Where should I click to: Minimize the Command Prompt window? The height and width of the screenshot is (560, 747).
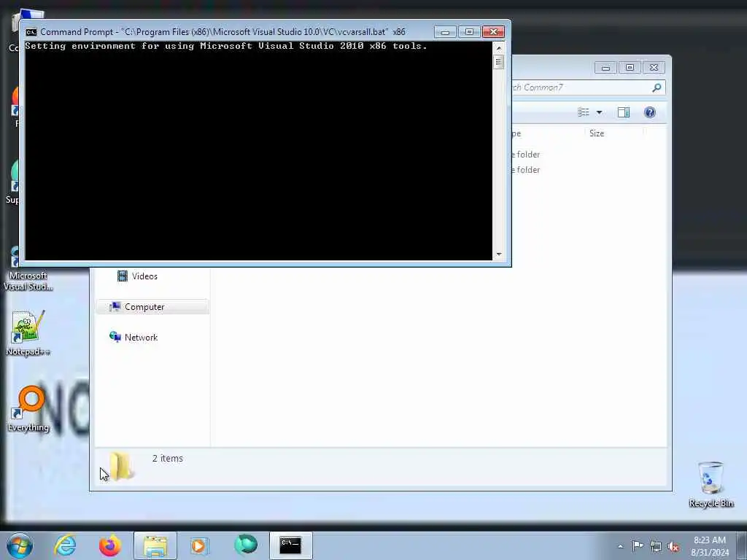(x=445, y=32)
